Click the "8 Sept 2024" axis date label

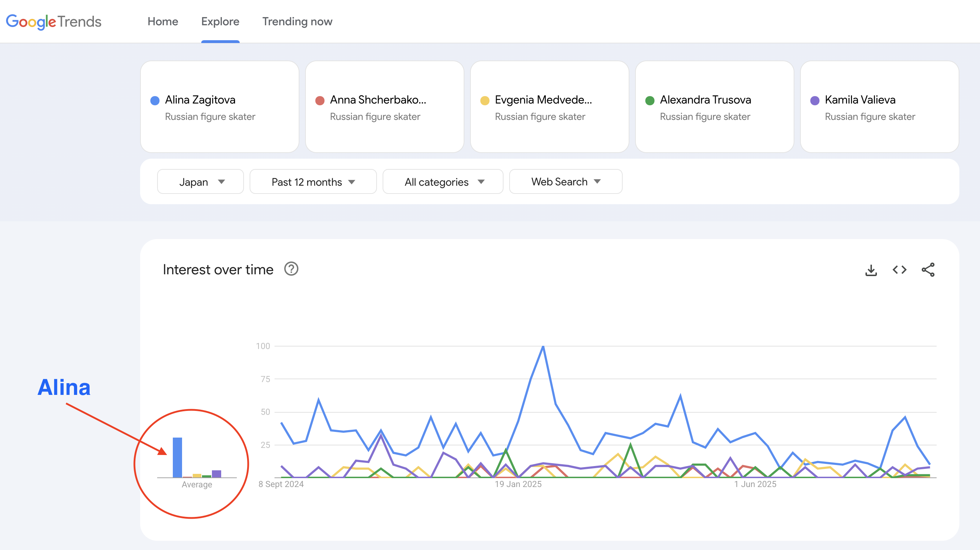pyautogui.click(x=281, y=484)
